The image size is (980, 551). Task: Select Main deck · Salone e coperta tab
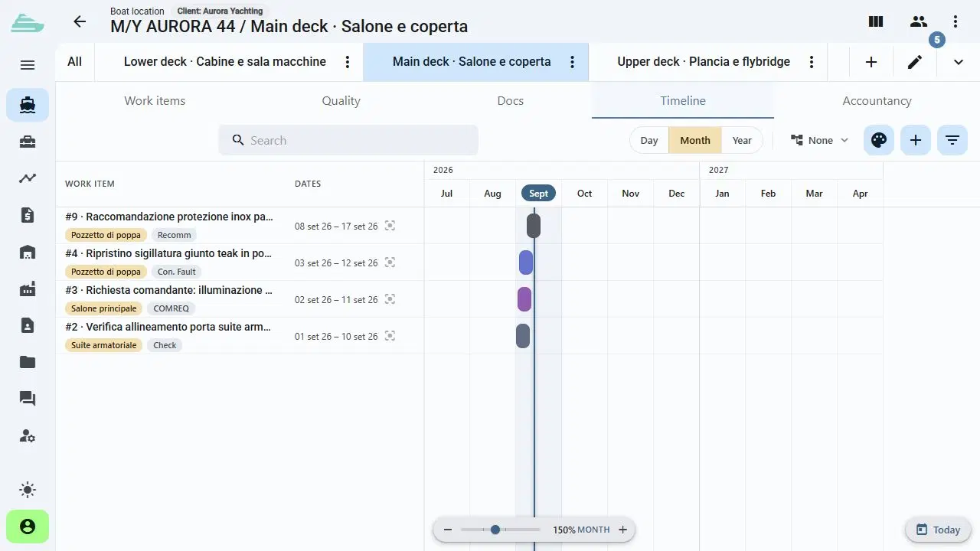[472, 62]
